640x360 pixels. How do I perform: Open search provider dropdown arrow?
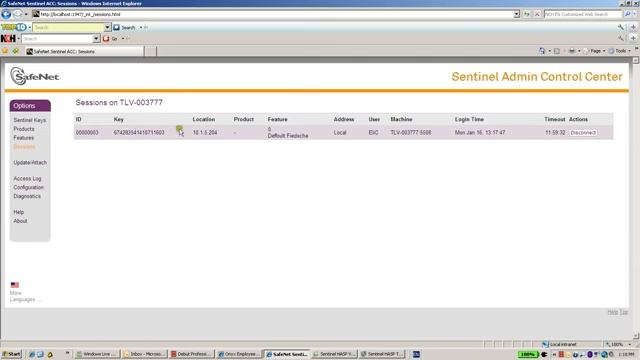click(634, 14)
